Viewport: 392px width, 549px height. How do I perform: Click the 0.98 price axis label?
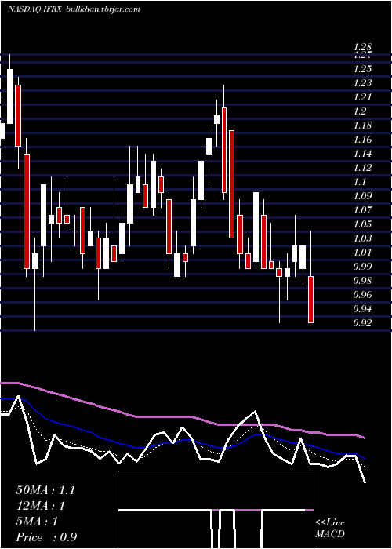[362, 281]
